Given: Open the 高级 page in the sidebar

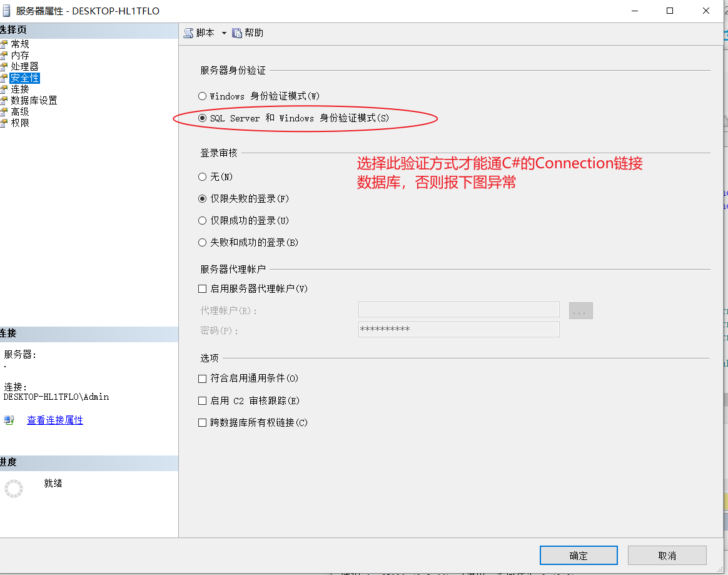Looking at the screenshot, I should coord(19,111).
